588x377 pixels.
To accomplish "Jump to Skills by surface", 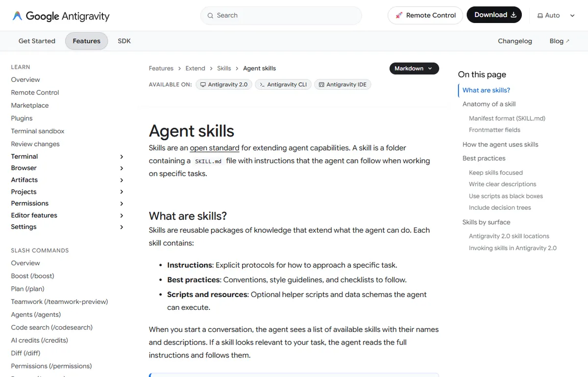I will tap(487, 222).
